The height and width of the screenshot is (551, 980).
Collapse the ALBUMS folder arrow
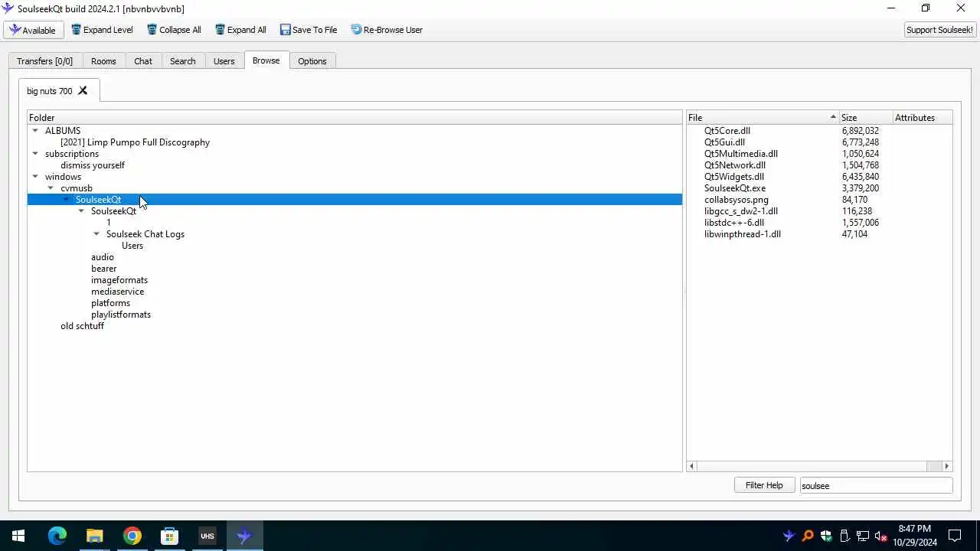35,131
